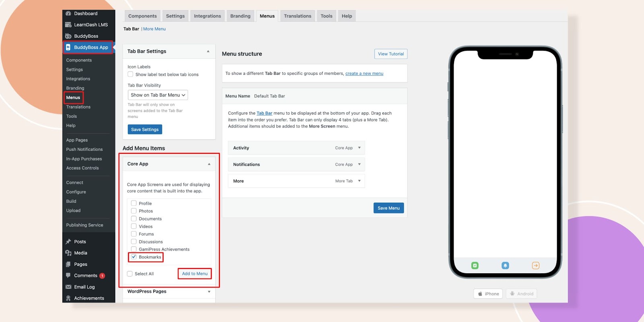Tap the green tab icon in phone preview
Viewport: 644px width, 322px height.
pyautogui.click(x=475, y=266)
